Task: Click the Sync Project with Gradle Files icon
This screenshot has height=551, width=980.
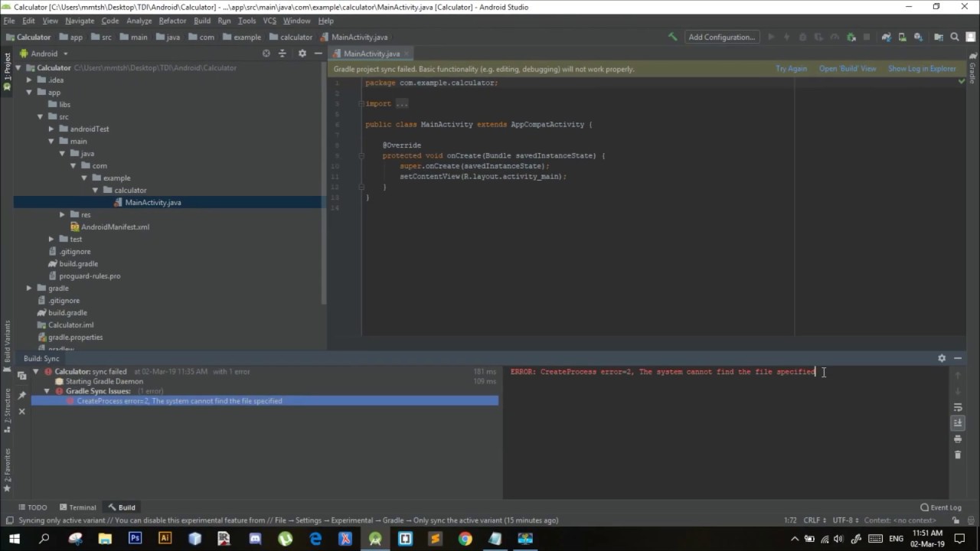Action: click(x=886, y=37)
